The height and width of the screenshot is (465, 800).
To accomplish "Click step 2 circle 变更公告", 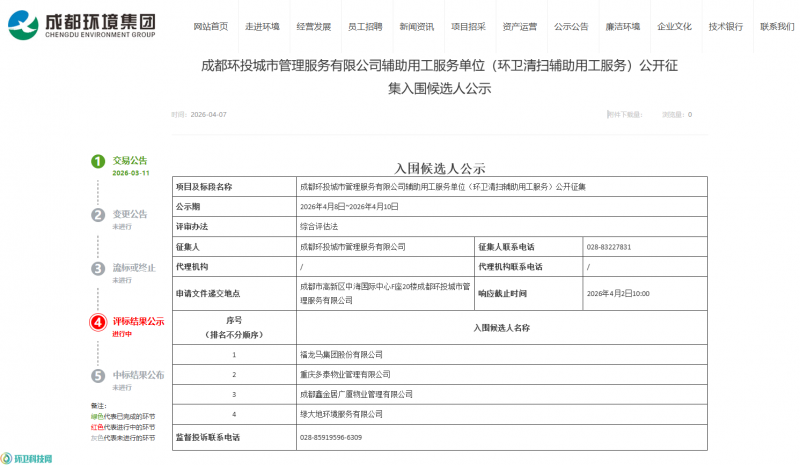I will [98, 214].
